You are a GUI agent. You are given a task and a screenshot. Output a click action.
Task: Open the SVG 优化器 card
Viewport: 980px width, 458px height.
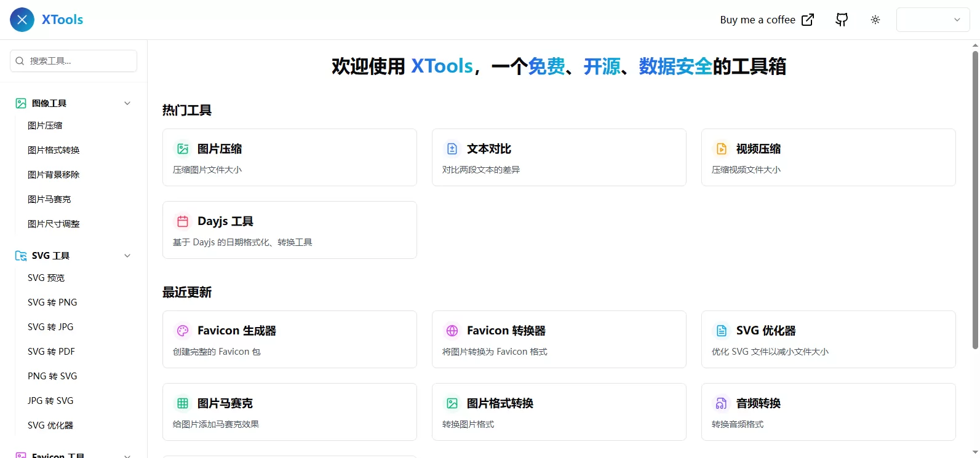pyautogui.click(x=828, y=339)
